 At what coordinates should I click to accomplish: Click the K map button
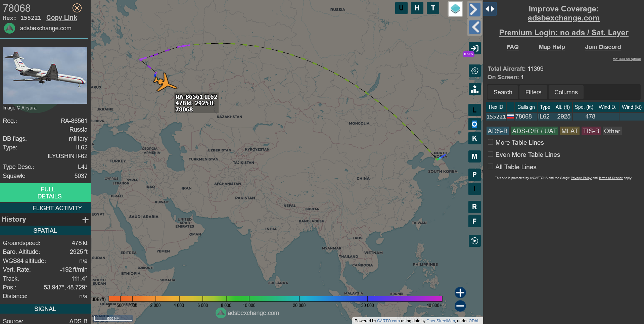474,138
